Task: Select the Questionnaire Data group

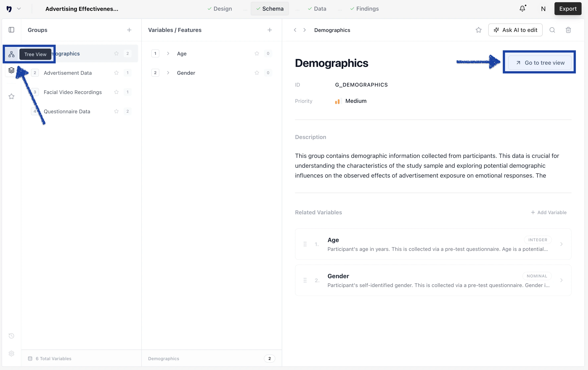Action: (67, 111)
